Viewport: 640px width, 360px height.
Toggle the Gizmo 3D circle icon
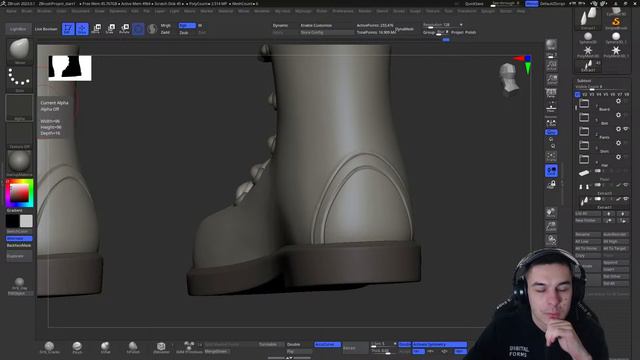click(x=138, y=29)
